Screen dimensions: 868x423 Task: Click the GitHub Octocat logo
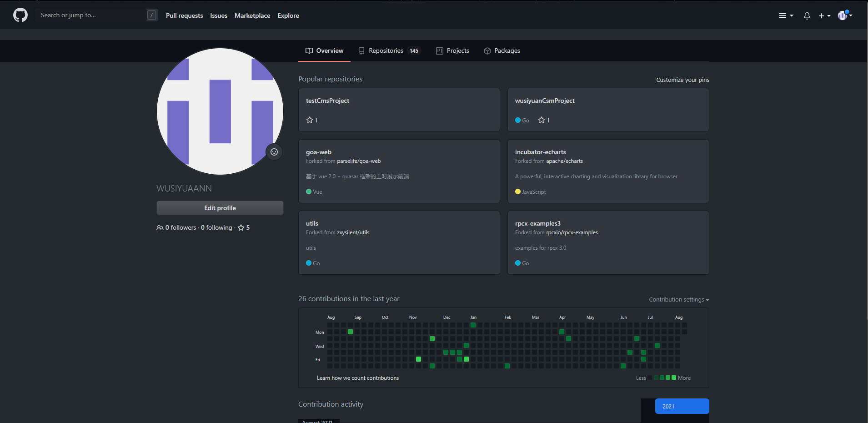coord(20,15)
